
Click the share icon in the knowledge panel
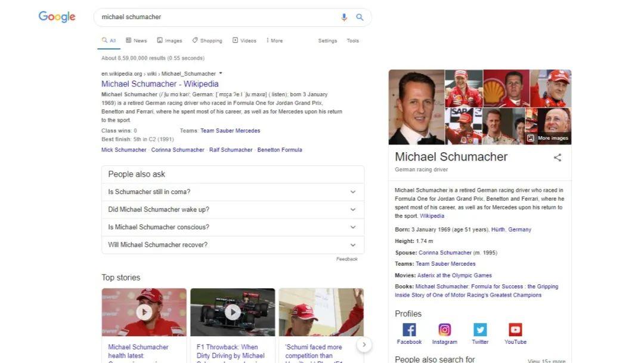pos(557,158)
